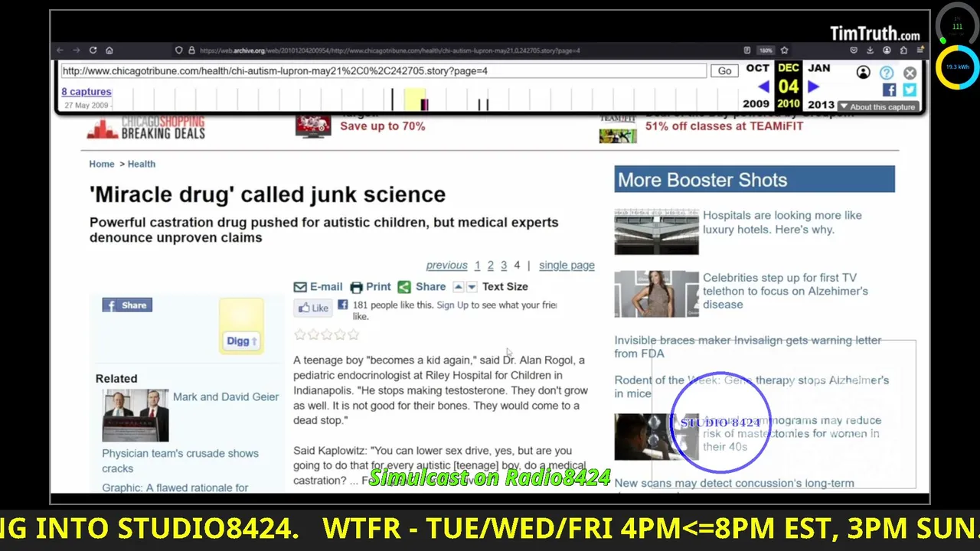Open the browser extensions icon
Viewport: 980px width, 551px height.
point(903,51)
